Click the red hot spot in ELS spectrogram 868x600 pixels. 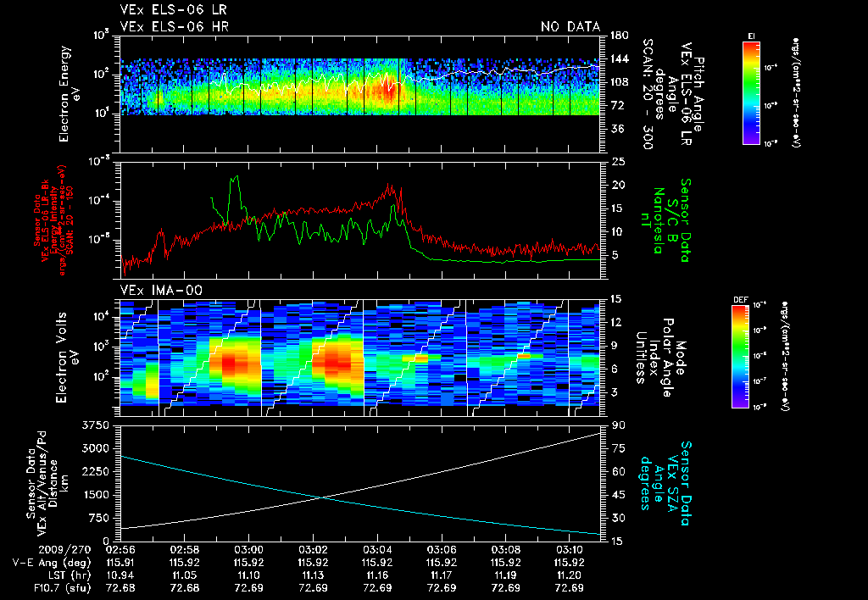pos(388,87)
